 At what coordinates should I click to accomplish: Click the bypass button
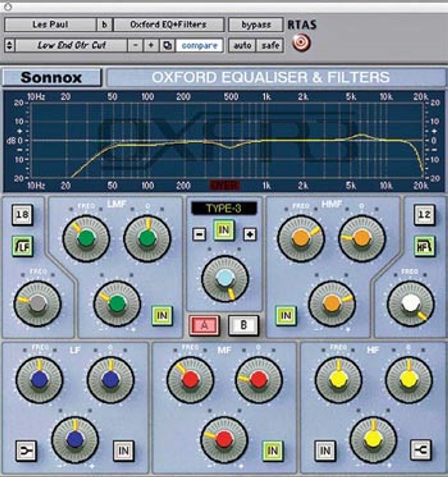[256, 25]
